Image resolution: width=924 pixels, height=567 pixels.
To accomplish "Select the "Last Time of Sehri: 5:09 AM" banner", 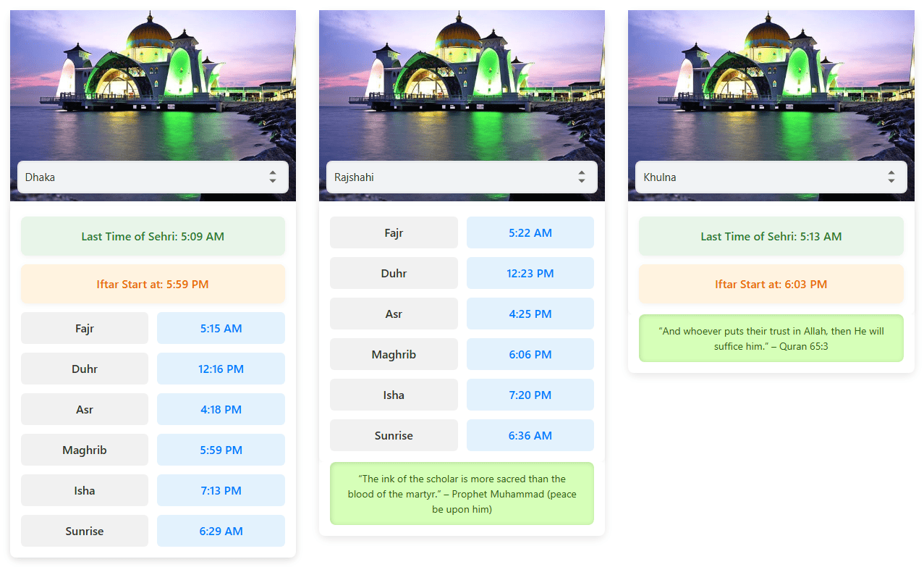I will 153,236.
